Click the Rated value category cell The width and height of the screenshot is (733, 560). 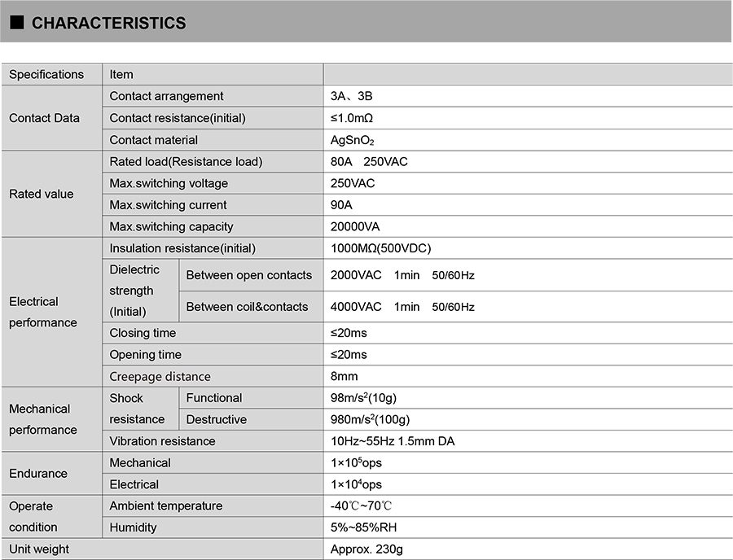pos(42,194)
